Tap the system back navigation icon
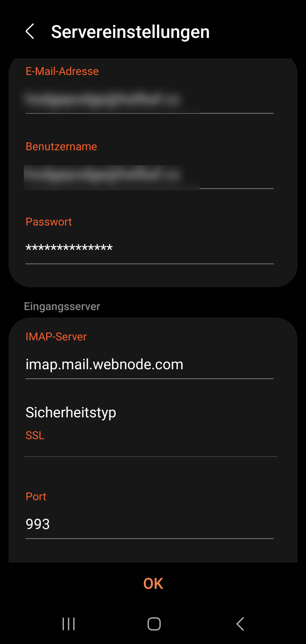 tap(240, 624)
